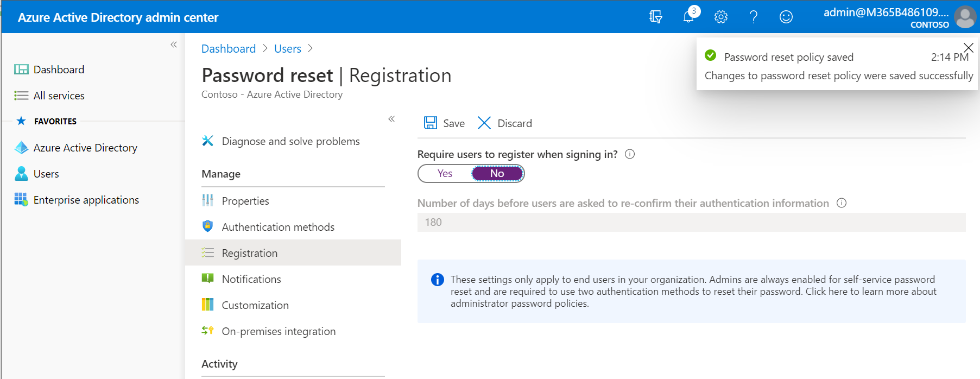Click the FAVORITES heading label
The image size is (980, 379).
[x=55, y=121]
